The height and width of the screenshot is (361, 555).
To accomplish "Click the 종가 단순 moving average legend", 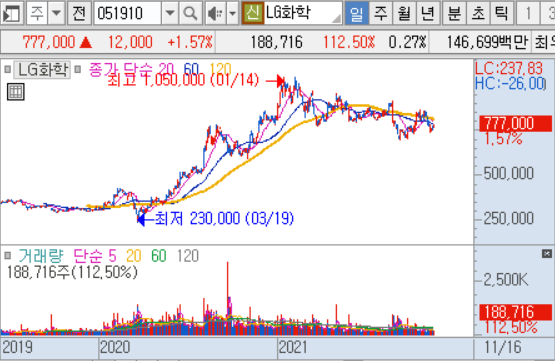I will (x=131, y=69).
